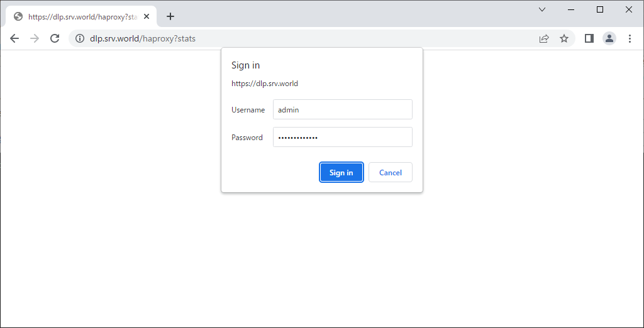Click the back navigation arrow

coord(14,38)
